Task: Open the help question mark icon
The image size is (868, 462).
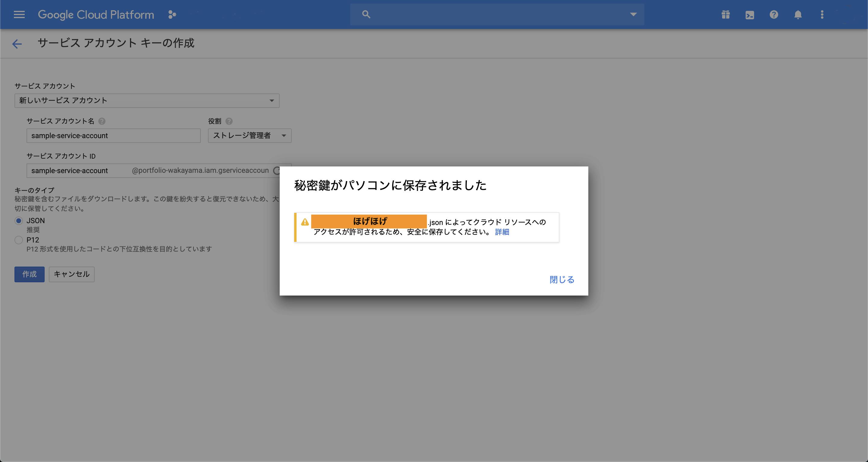Action: coord(774,14)
